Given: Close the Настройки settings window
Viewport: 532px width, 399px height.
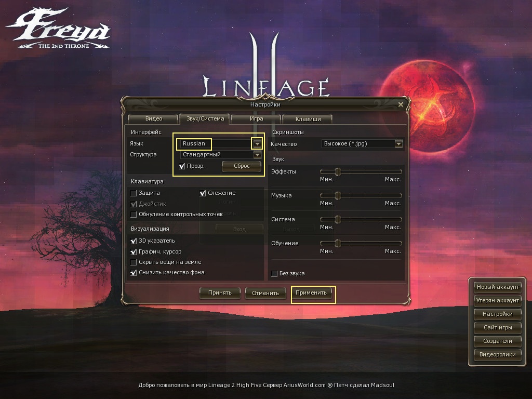Looking at the screenshot, I should click(x=401, y=104).
